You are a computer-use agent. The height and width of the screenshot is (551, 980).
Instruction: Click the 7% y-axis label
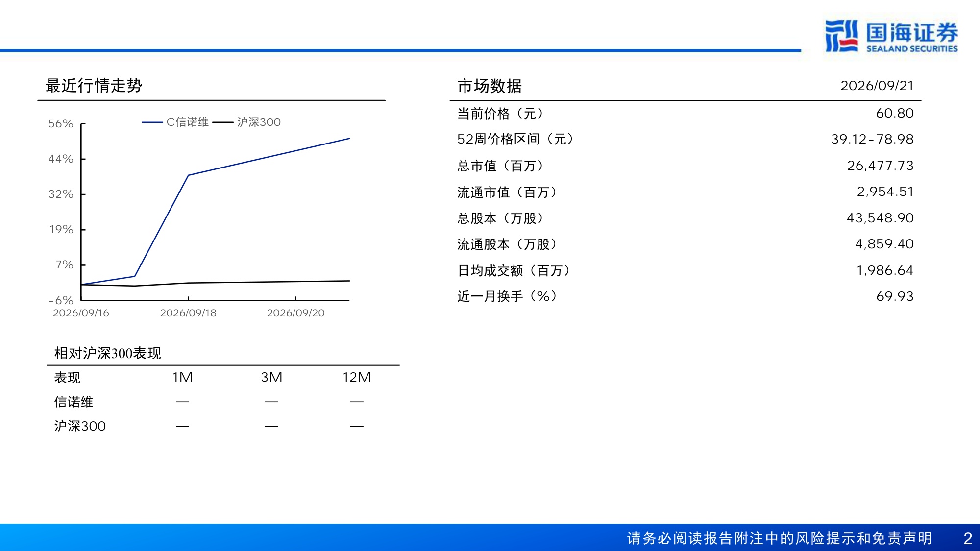[64, 264]
